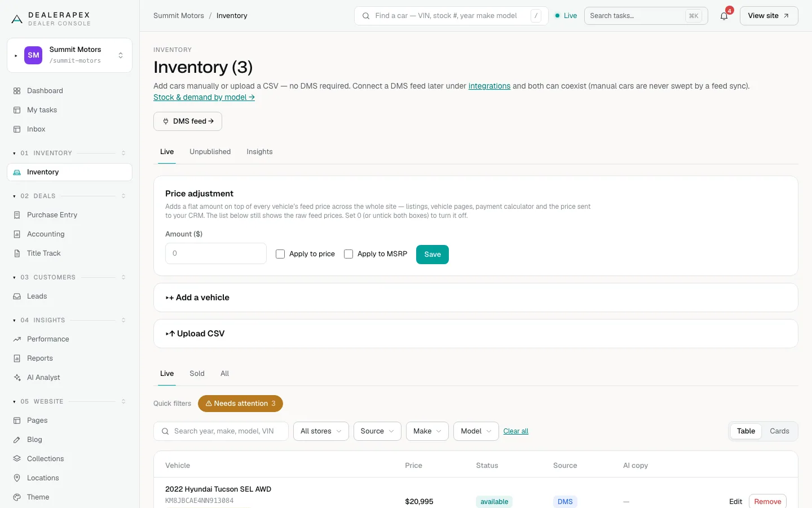Save the price adjustment

pos(433,255)
